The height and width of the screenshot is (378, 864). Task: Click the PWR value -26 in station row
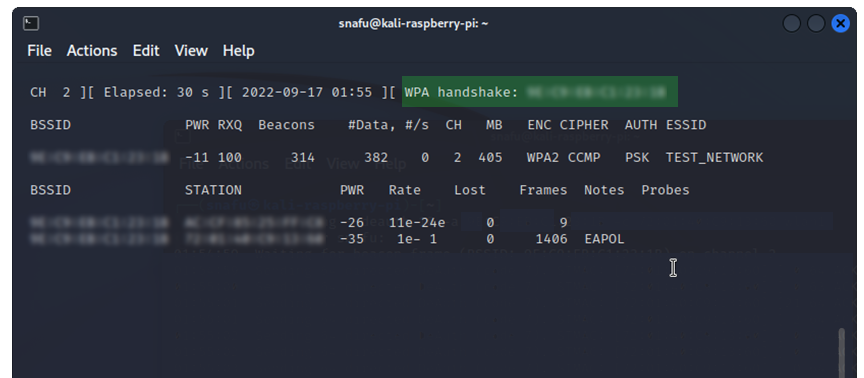click(x=352, y=223)
